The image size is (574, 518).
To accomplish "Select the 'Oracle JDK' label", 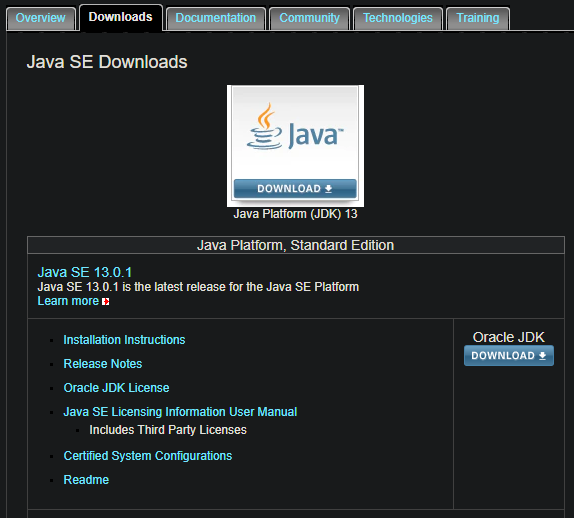I will tap(508, 337).
